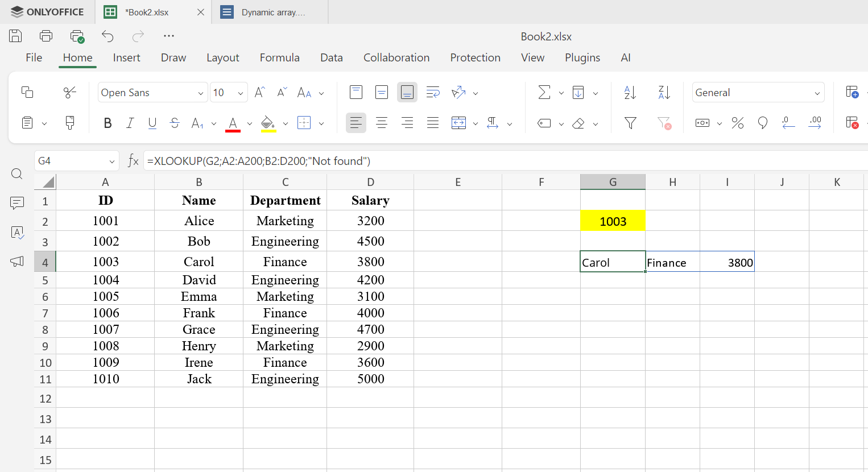Select the Filter icon

click(630, 123)
